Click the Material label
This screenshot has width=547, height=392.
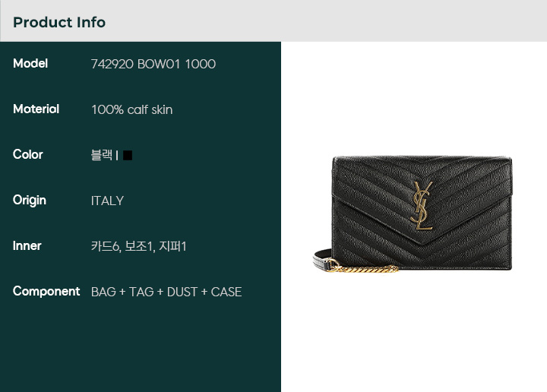click(36, 109)
